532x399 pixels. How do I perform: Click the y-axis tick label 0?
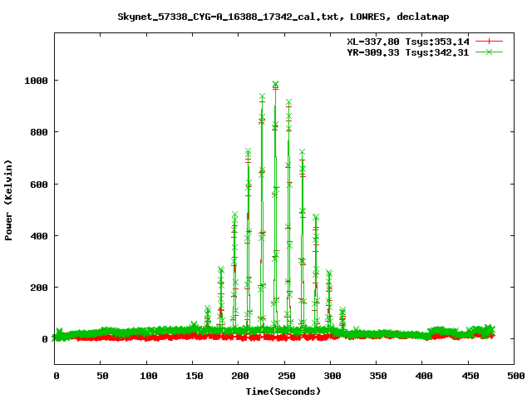(45, 339)
